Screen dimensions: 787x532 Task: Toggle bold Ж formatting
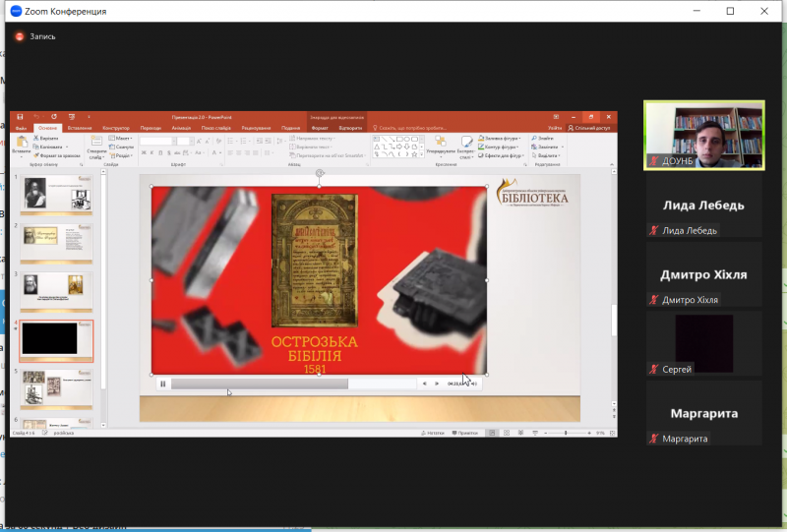click(x=144, y=152)
